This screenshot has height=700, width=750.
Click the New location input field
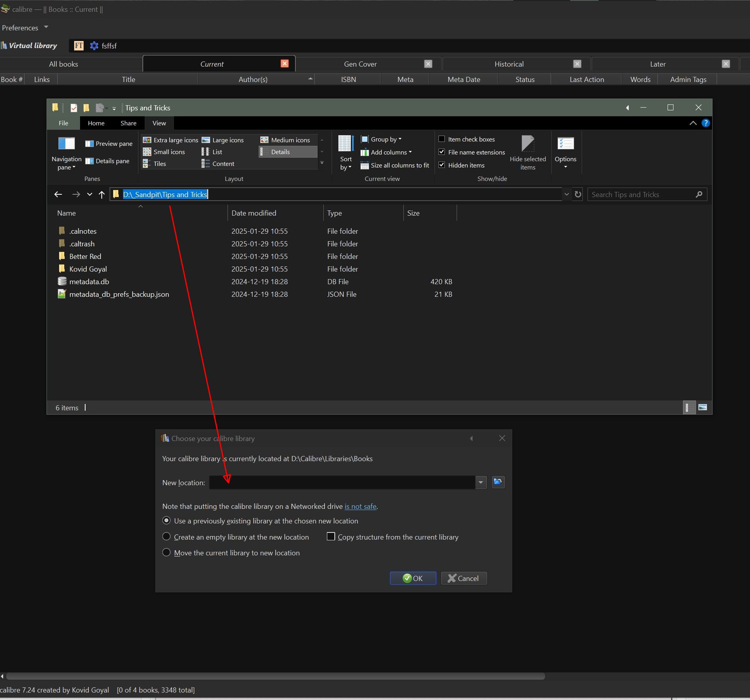pyautogui.click(x=342, y=482)
